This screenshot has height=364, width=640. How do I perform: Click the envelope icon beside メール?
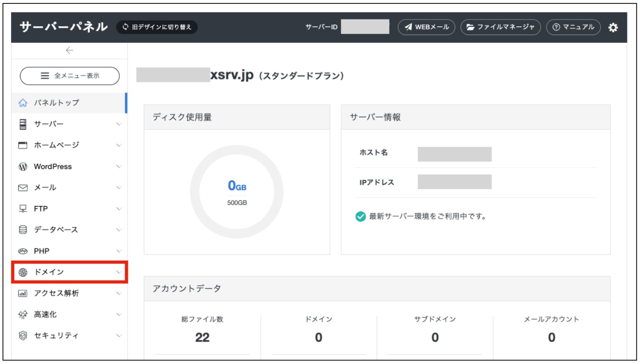(22, 188)
